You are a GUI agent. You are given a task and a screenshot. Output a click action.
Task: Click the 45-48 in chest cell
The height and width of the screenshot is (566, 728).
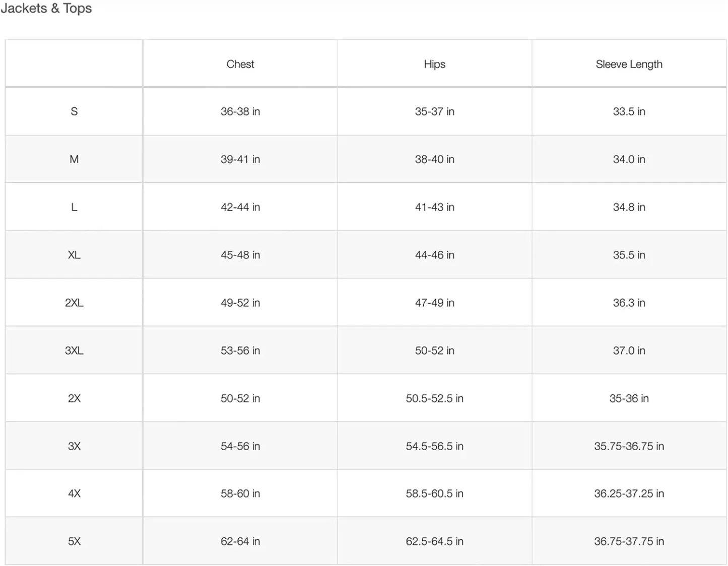(240, 255)
